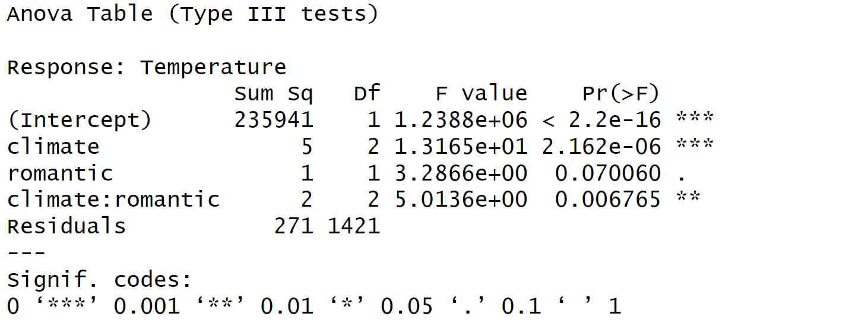The width and height of the screenshot is (868, 329).
Task: Click the "F value" column header
Action: (481, 94)
